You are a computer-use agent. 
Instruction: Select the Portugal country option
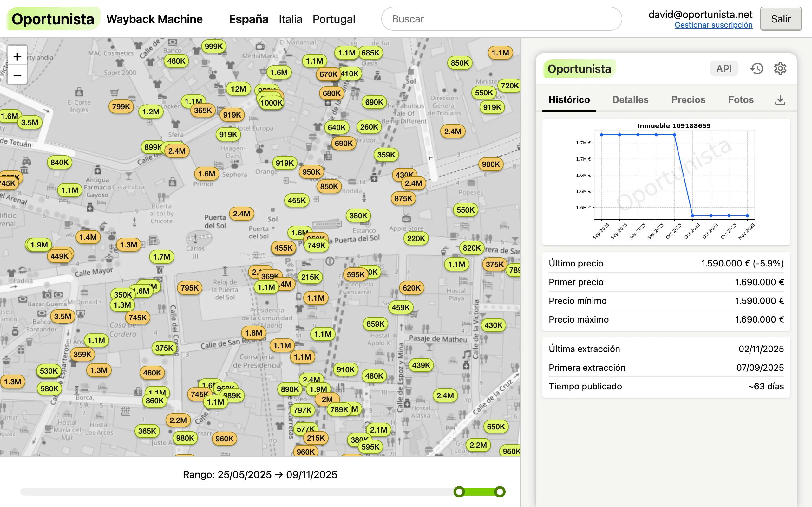click(334, 19)
